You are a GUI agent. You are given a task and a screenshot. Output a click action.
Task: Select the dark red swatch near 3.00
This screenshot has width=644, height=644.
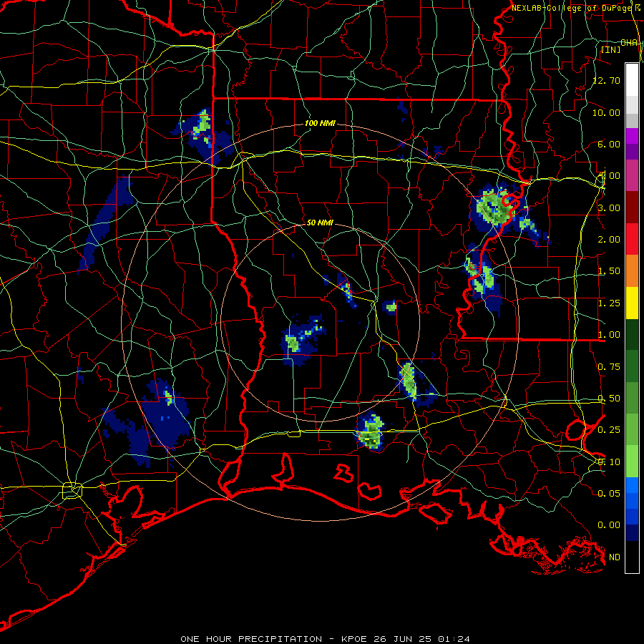(x=632, y=208)
